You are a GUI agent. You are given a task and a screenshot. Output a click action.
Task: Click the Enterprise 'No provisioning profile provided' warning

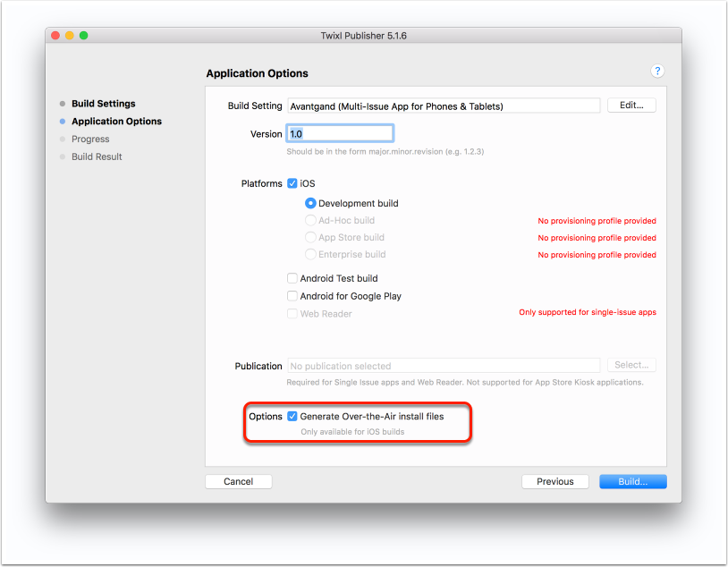point(597,255)
